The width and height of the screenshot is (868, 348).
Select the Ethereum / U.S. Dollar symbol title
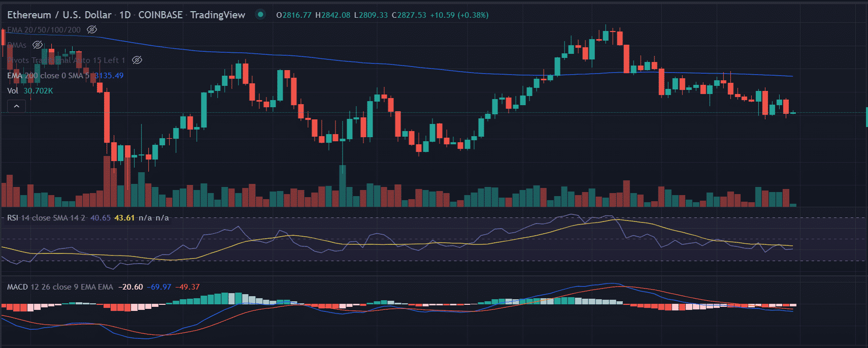(59, 15)
